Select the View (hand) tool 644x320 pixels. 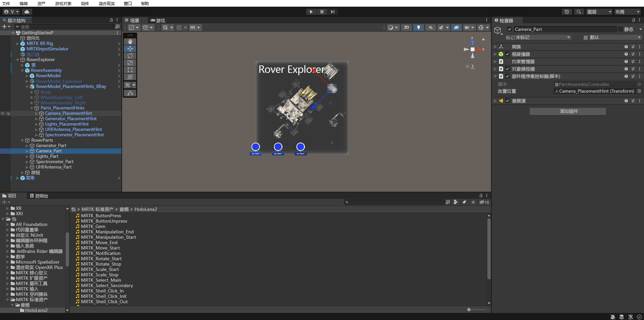coord(130,42)
